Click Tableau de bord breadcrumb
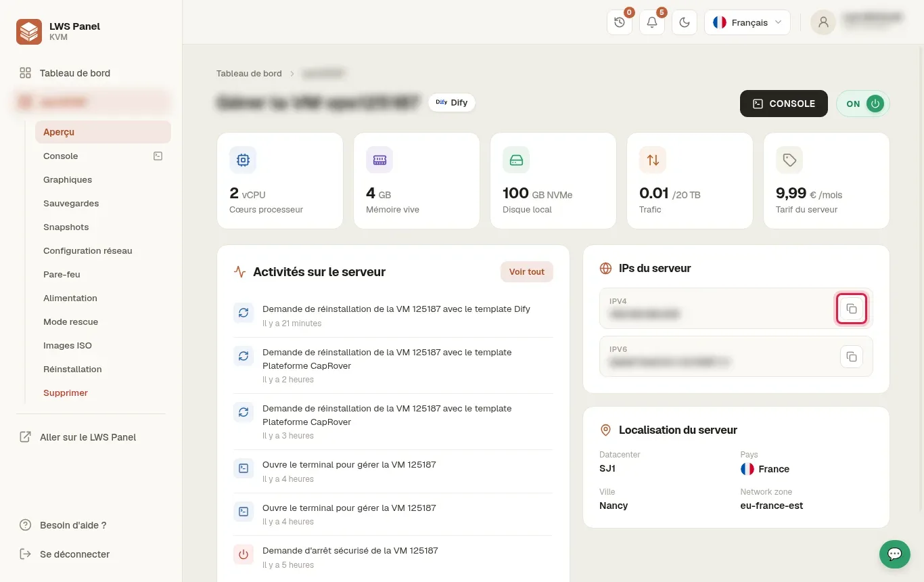 249,73
